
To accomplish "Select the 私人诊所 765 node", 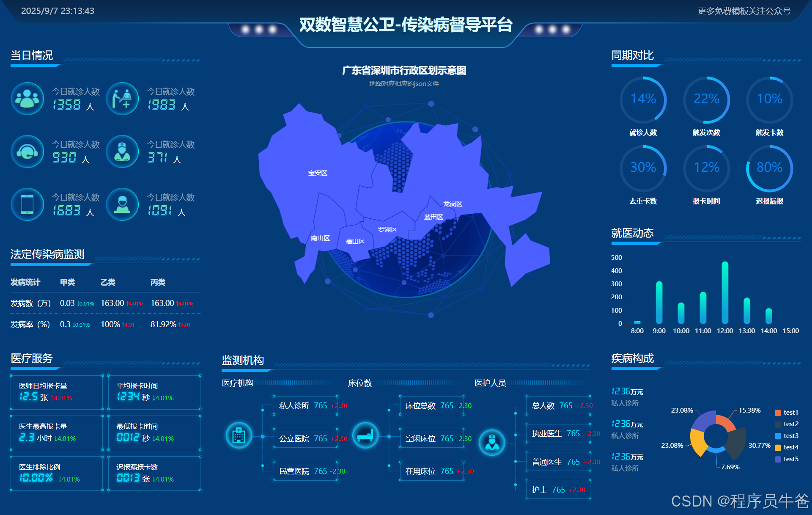I will pyautogui.click(x=305, y=405).
